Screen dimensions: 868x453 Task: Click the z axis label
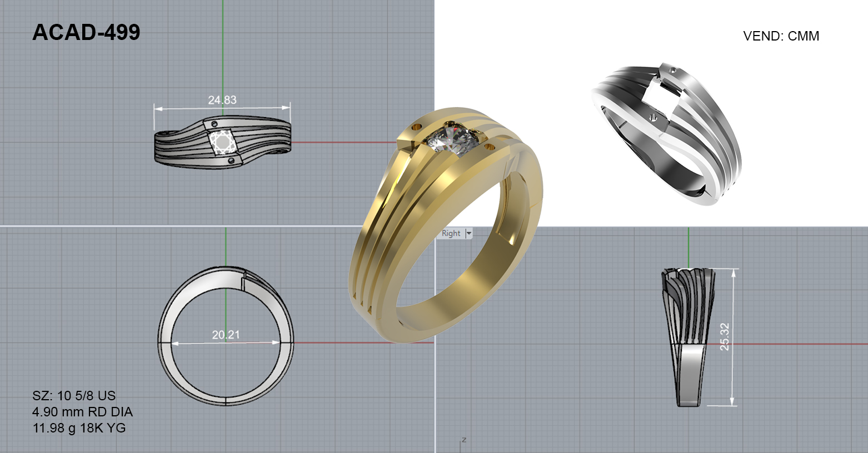(463, 440)
